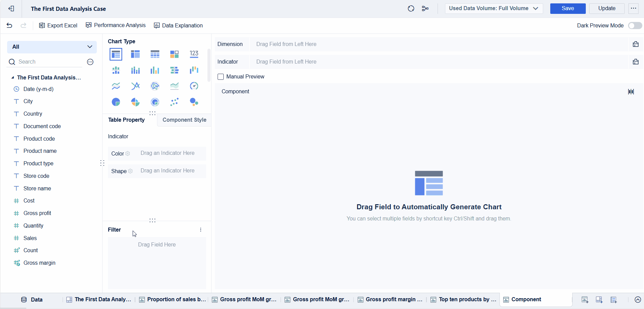This screenshot has width=644, height=309.
Task: Select the cross table chart type
Action: pyautogui.click(x=135, y=54)
